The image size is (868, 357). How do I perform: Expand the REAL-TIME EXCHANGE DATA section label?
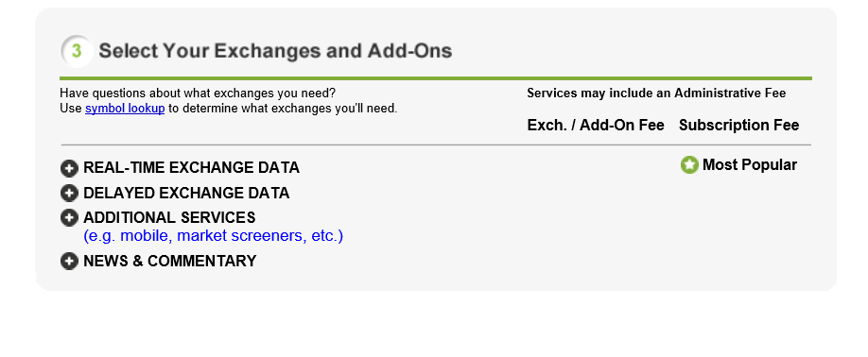tap(191, 167)
